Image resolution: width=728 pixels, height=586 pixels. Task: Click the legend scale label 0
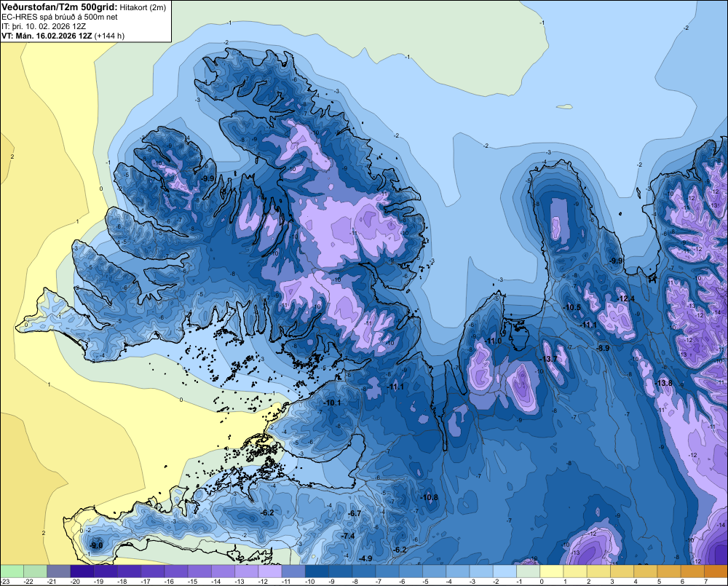coord(542,582)
